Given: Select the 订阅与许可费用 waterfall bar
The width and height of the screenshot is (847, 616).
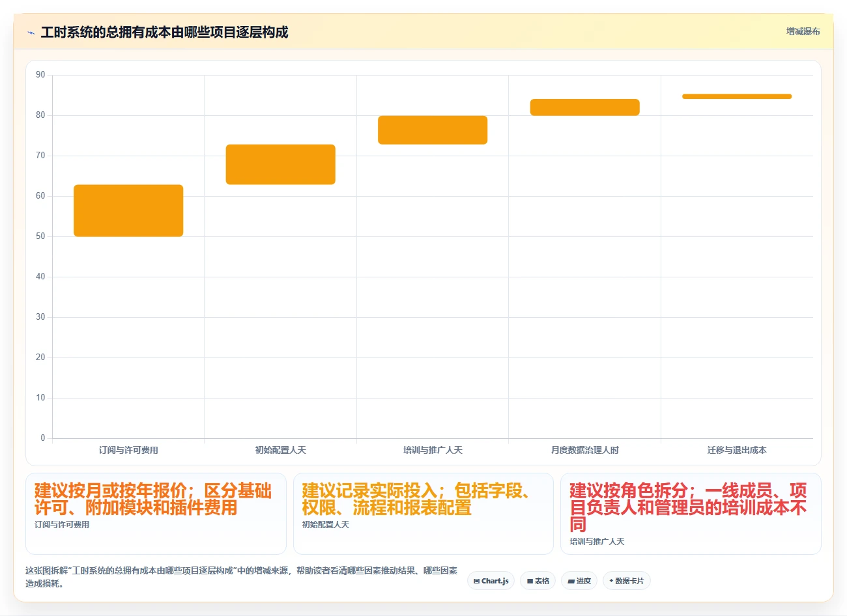Looking at the screenshot, I should pyautogui.click(x=128, y=210).
